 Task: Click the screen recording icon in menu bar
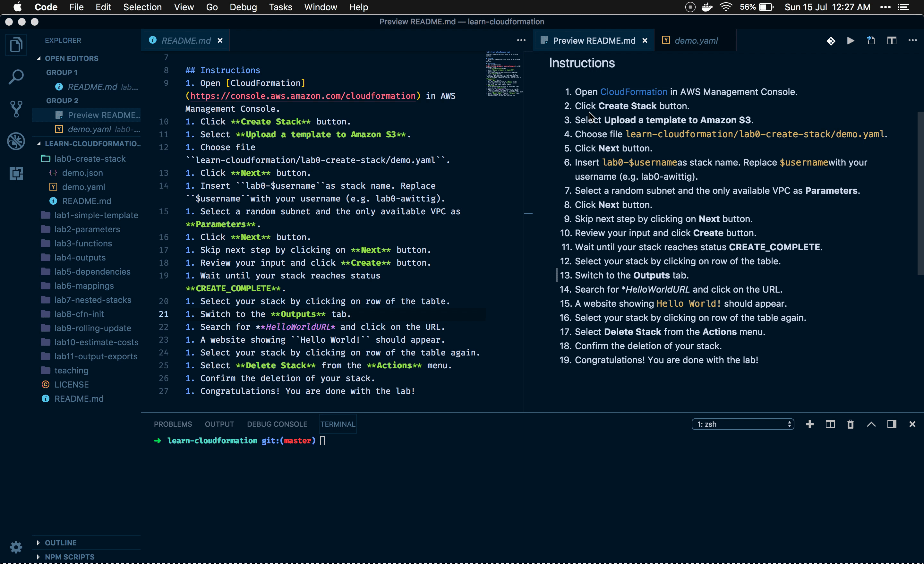690,7
